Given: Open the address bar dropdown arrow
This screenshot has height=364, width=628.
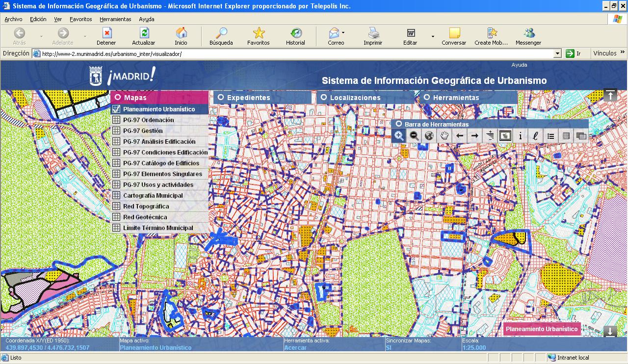Looking at the screenshot, I should 557,53.
